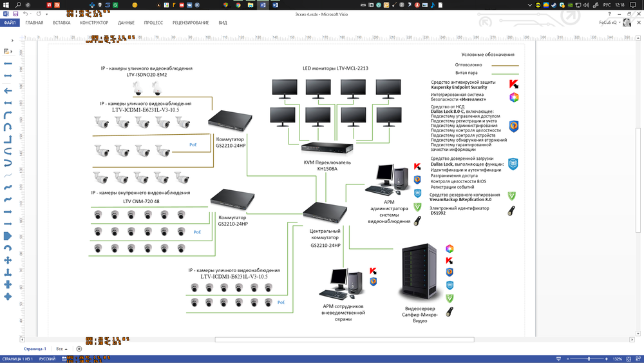Add a new page with the plus button

click(x=79, y=349)
